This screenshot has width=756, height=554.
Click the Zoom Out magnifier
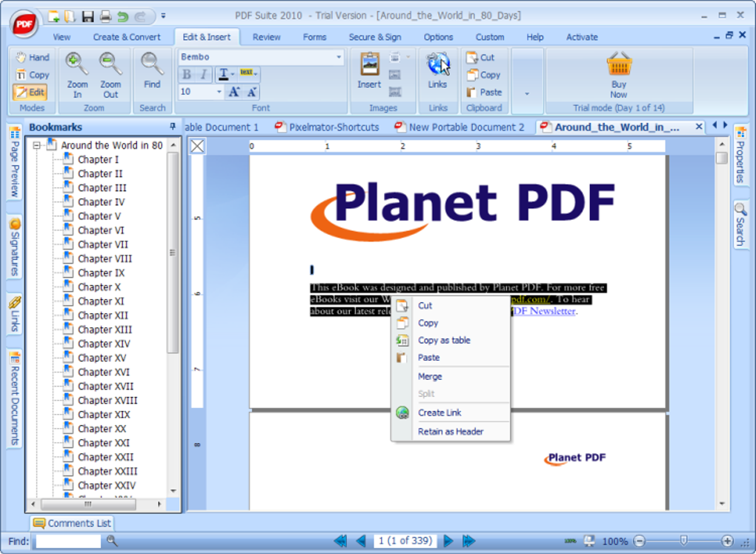pyautogui.click(x=110, y=76)
